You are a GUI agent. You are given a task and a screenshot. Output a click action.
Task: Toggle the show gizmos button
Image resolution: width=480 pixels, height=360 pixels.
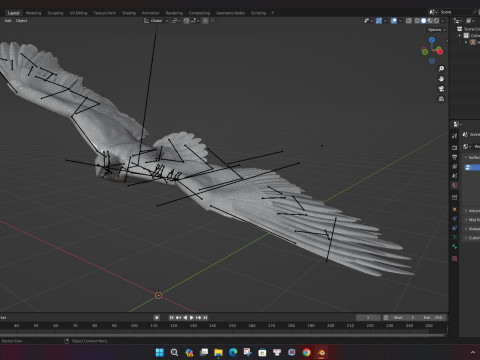(x=379, y=21)
